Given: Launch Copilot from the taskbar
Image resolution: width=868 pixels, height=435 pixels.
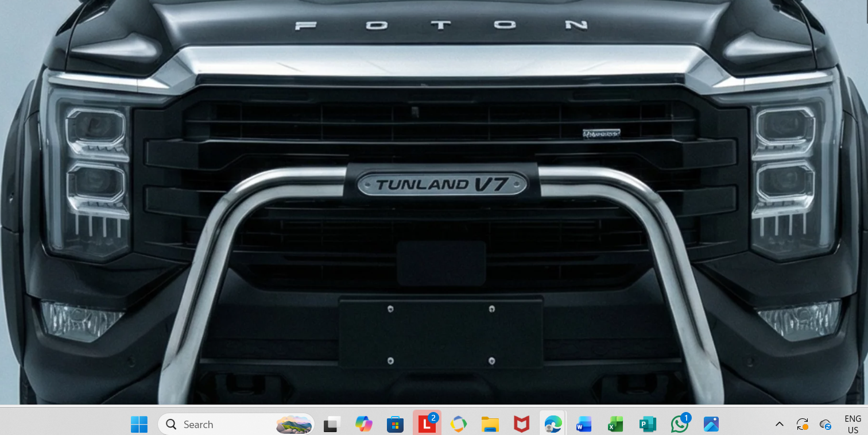Looking at the screenshot, I should click(363, 425).
